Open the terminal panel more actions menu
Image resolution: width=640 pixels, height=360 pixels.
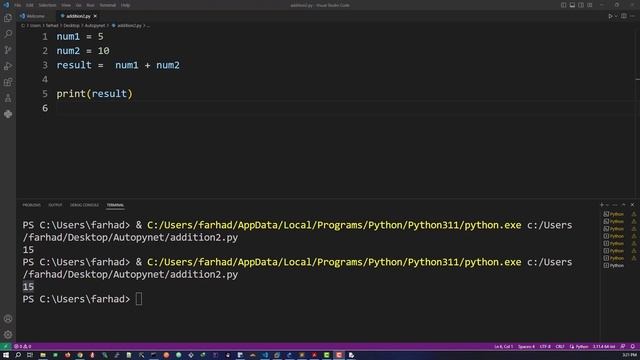pyautogui.click(x=615, y=204)
